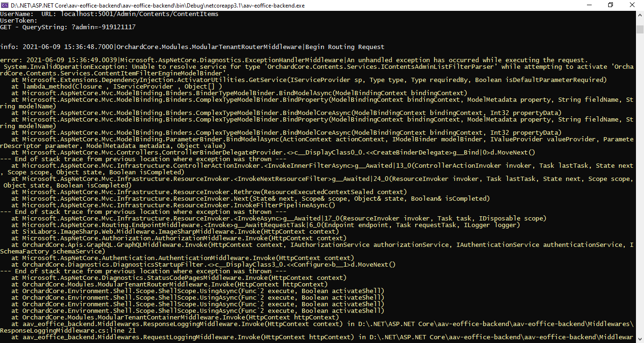Minimize the console window
Viewport: 644px width, 343px height.
coord(589,5)
